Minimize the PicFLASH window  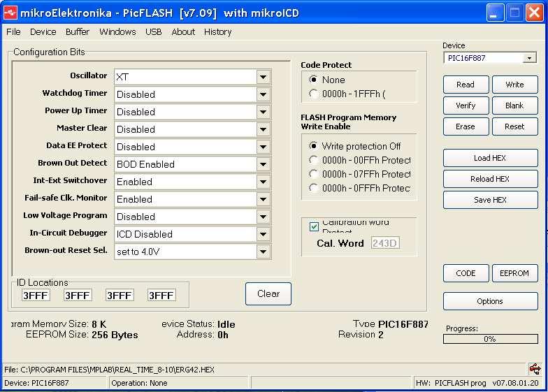[x=495, y=13]
